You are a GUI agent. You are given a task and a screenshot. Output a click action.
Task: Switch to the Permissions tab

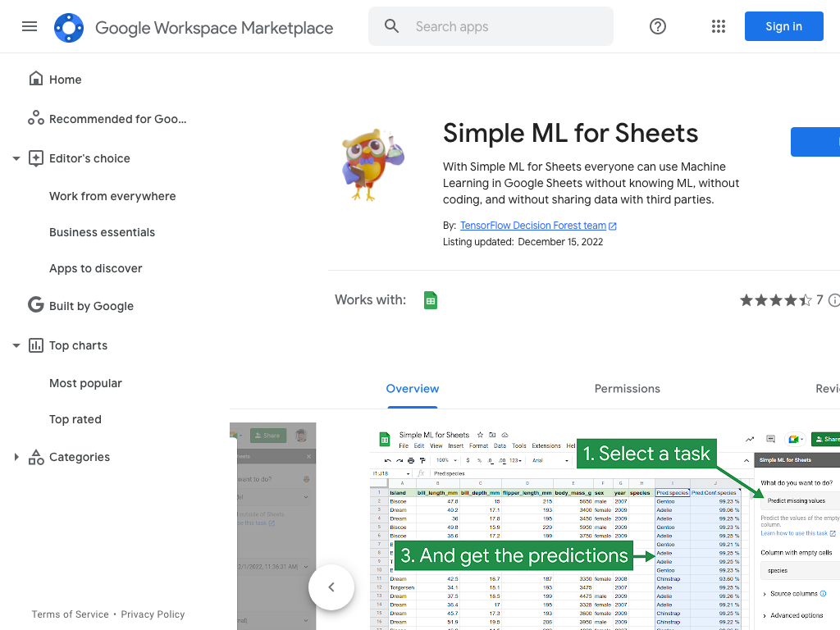click(x=628, y=389)
